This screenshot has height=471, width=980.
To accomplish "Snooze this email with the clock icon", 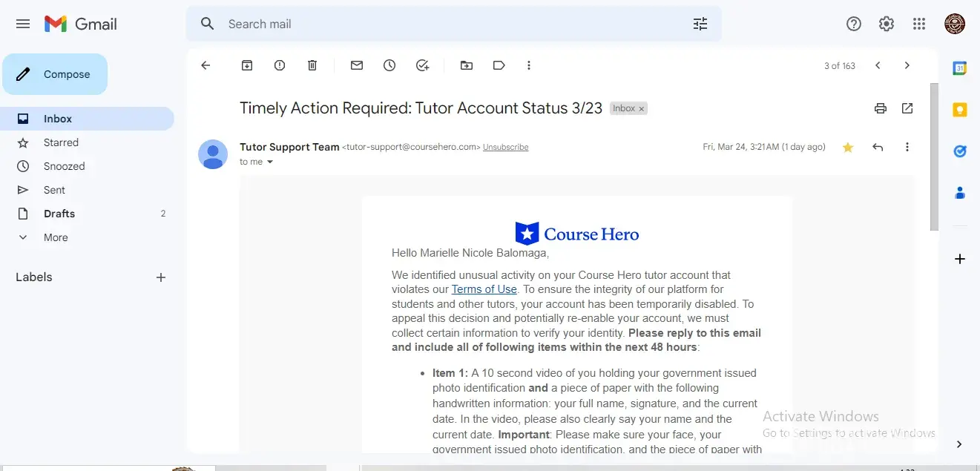I will tap(389, 65).
